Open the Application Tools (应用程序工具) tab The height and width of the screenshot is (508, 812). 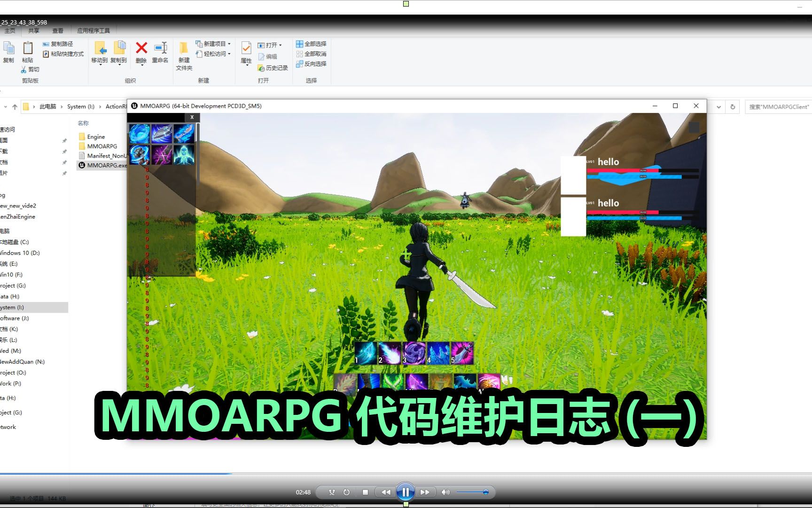pos(94,31)
